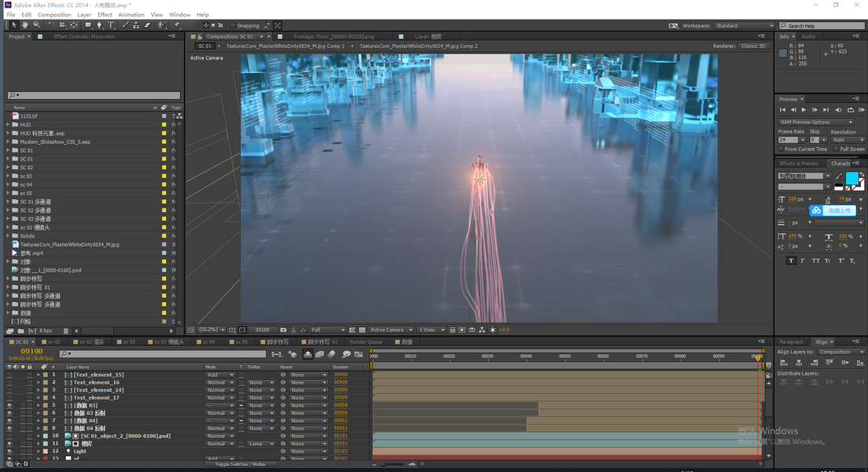The image size is (868, 472).
Task: Open blend mode dropdown for Text_element_15
Action: click(220, 375)
